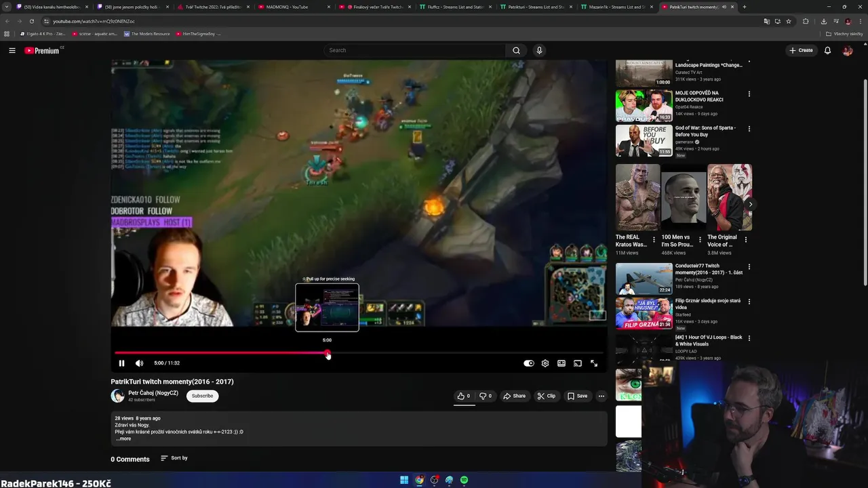Open a new browser tab with plus

point(745,7)
